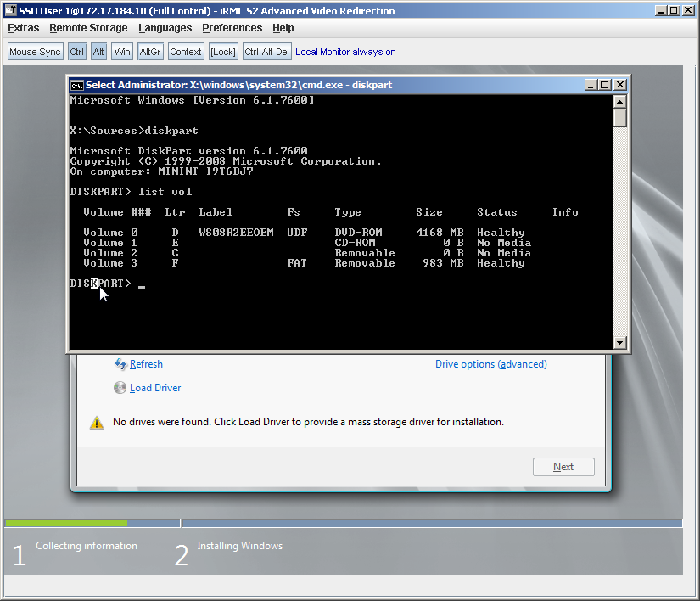Toggle the Ctrl key button
Screen dimensions: 700x601
point(76,52)
